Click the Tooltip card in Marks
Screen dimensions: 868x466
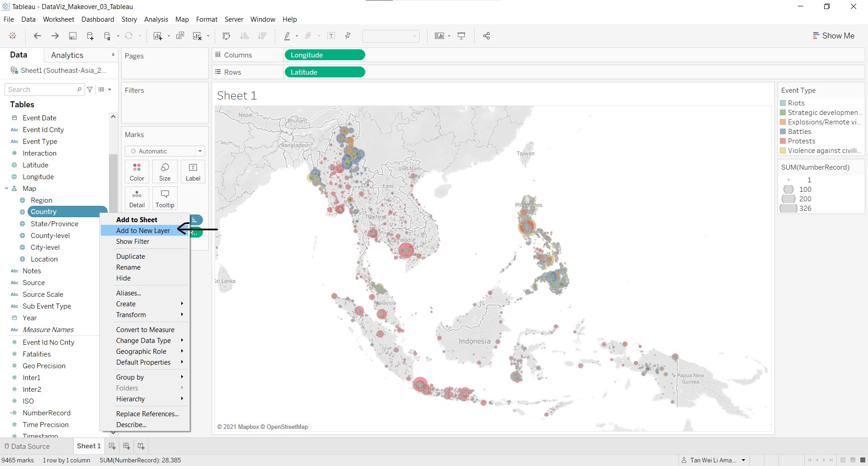click(x=165, y=199)
